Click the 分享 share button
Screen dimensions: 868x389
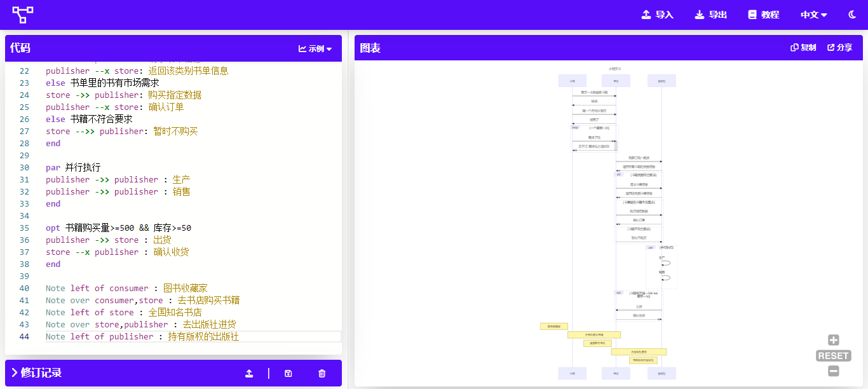click(x=839, y=48)
